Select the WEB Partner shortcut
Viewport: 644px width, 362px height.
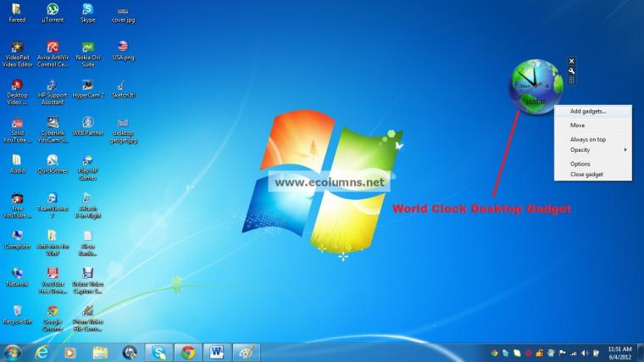[x=87, y=126]
